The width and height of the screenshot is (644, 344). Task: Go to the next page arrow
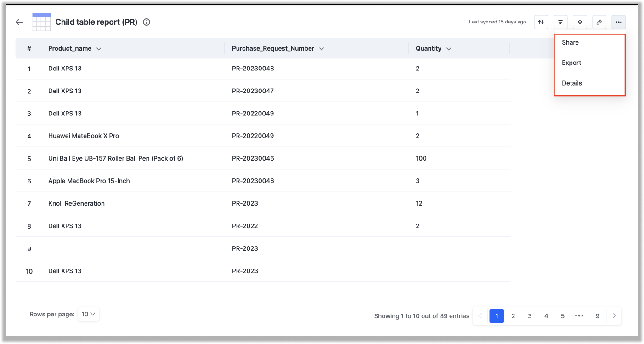[614, 316]
